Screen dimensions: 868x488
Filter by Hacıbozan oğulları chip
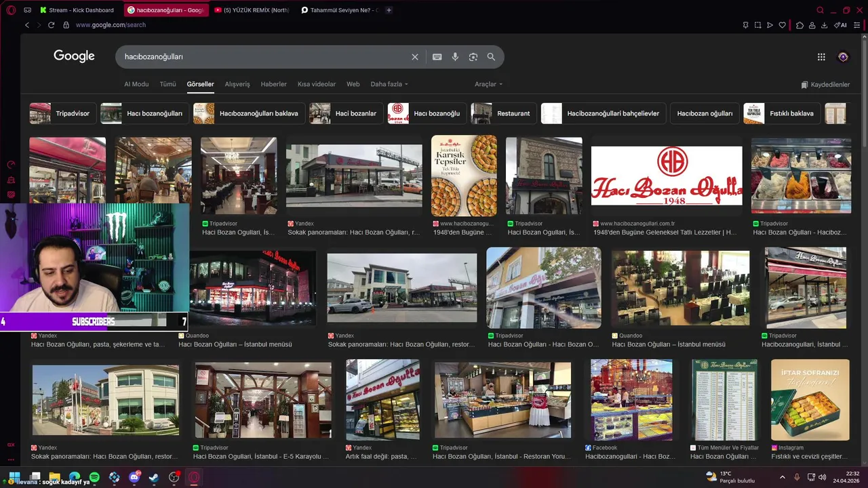coord(705,113)
